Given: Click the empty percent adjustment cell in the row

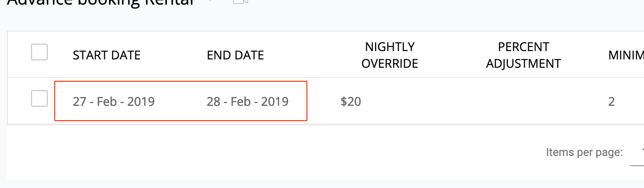Looking at the screenshot, I should (x=523, y=101).
